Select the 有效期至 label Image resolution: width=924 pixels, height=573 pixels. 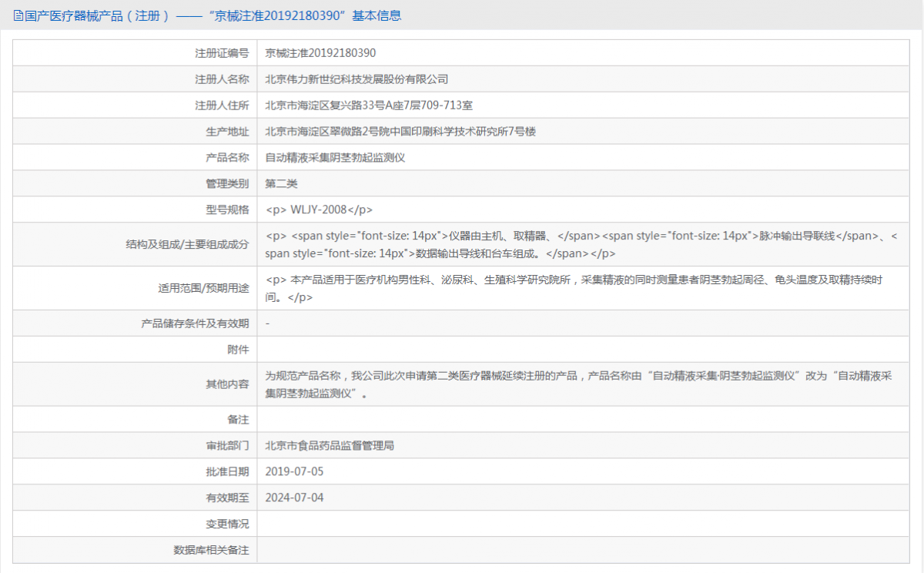coord(228,498)
